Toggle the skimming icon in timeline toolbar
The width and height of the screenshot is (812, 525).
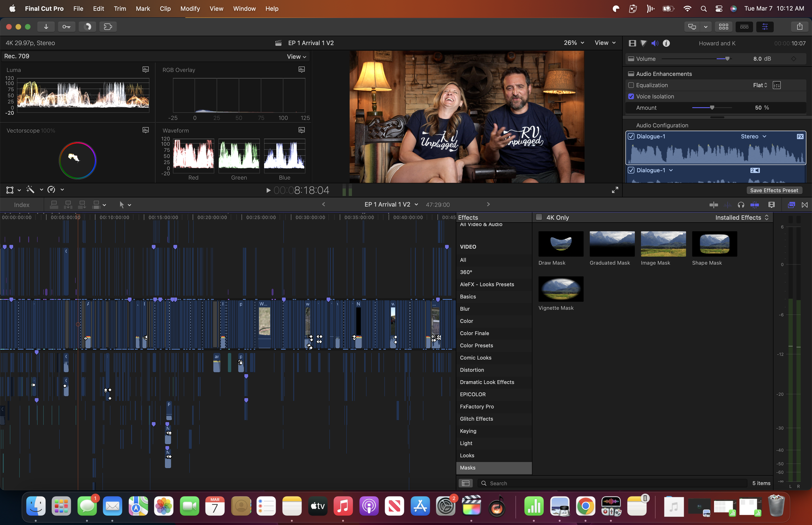tap(714, 205)
